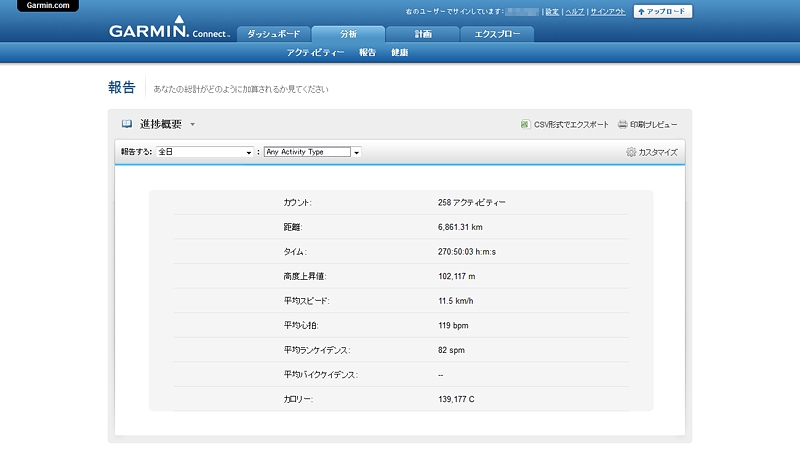Go to the エクスプロー tab

pyautogui.click(x=497, y=34)
